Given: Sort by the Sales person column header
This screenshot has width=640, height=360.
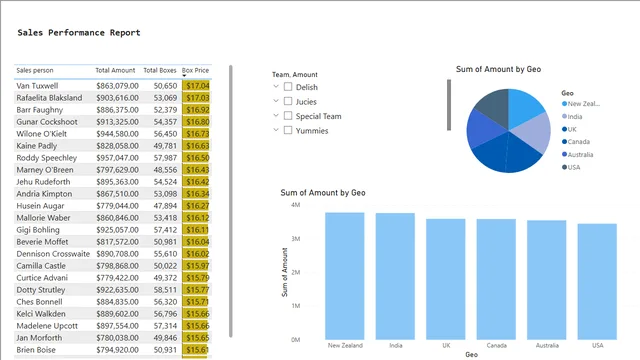Looking at the screenshot, I should click(x=35, y=70).
